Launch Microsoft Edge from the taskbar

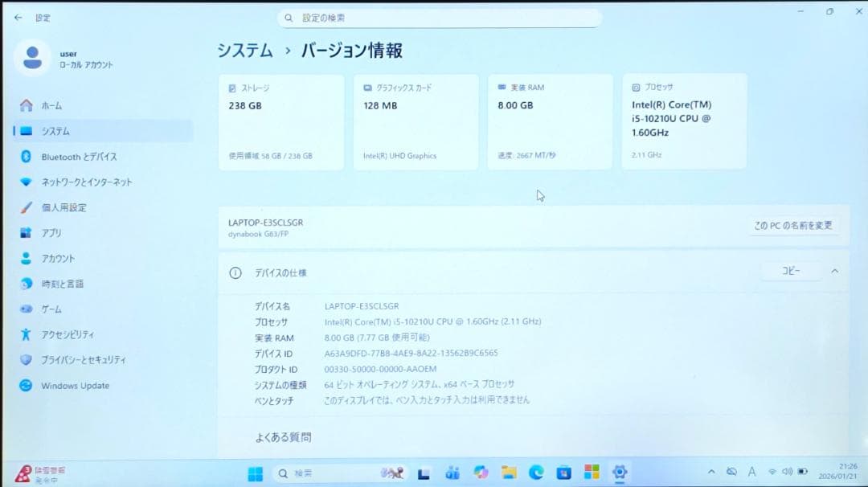pos(536,473)
